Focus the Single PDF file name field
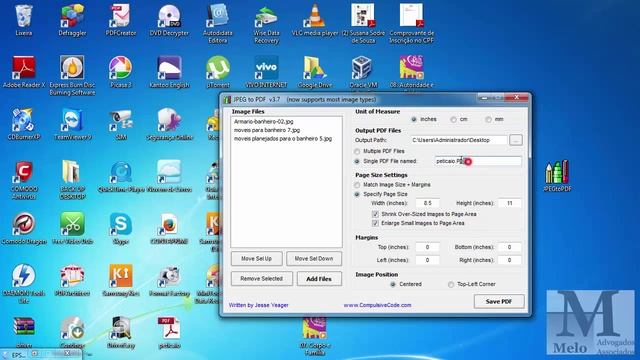This screenshot has height=360, width=640. [x=478, y=161]
